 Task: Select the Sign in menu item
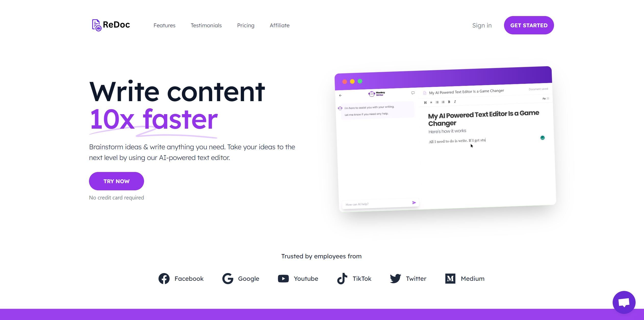[x=482, y=25]
